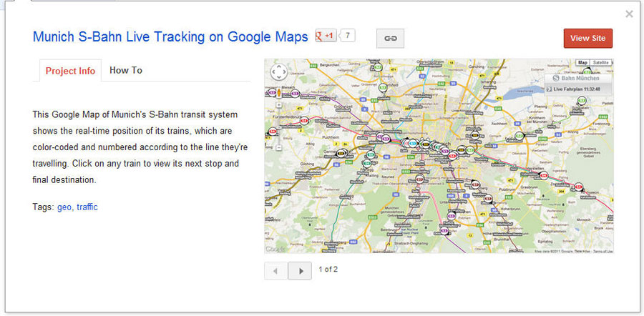Follow the geo tag link
This screenshot has height=316, width=644.
[x=64, y=207]
